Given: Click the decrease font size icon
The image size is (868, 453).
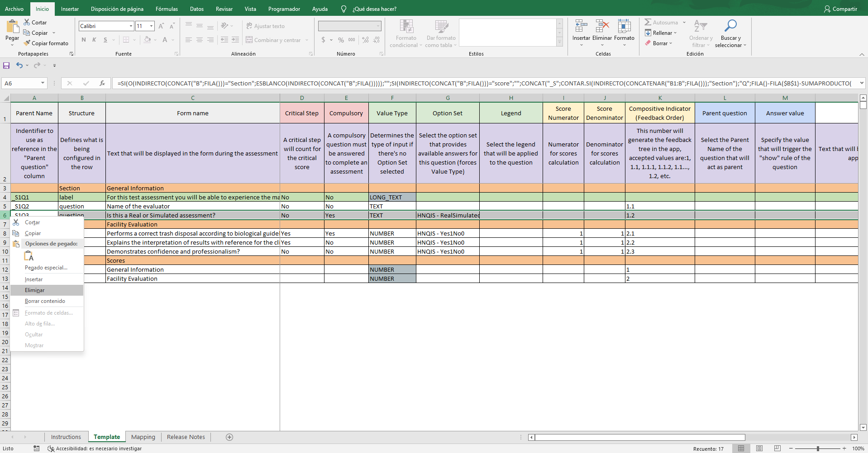Looking at the screenshot, I should pyautogui.click(x=172, y=26).
